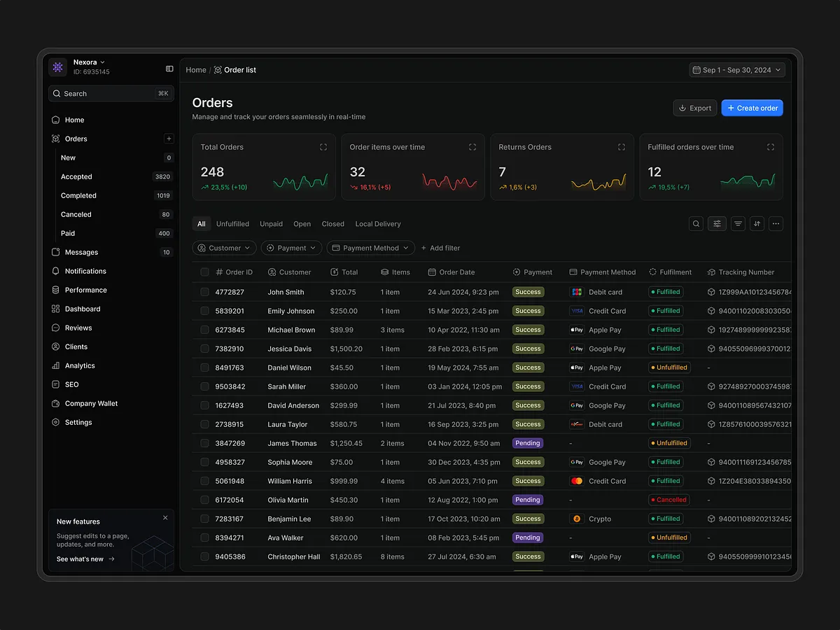This screenshot has height=630, width=840.
Task: Select the Local Delivery tab
Action: click(377, 223)
